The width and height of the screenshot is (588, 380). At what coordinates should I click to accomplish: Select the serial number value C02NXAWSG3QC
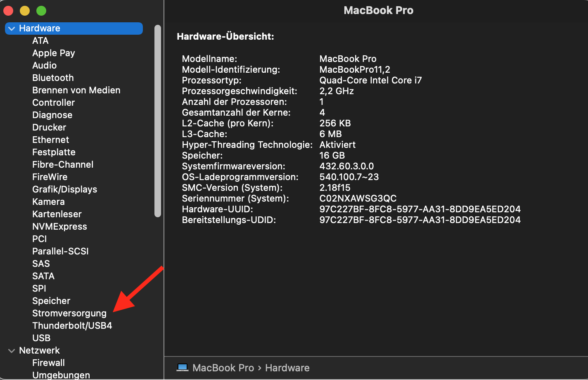[358, 198]
